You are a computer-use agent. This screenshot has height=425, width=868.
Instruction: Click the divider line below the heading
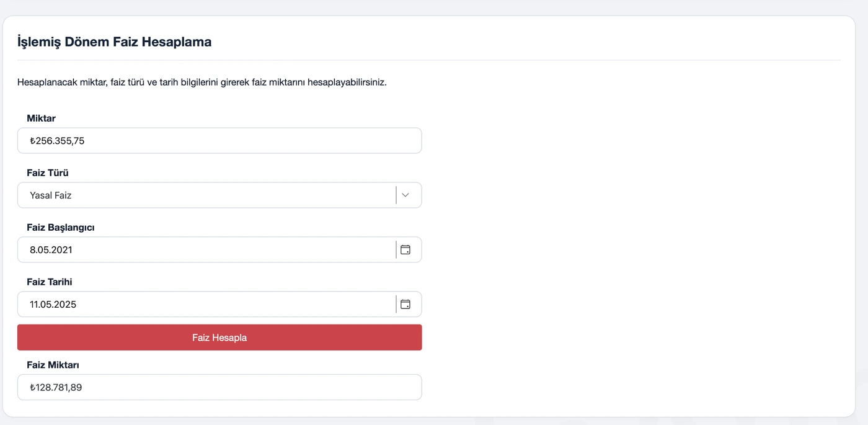pyautogui.click(x=429, y=60)
